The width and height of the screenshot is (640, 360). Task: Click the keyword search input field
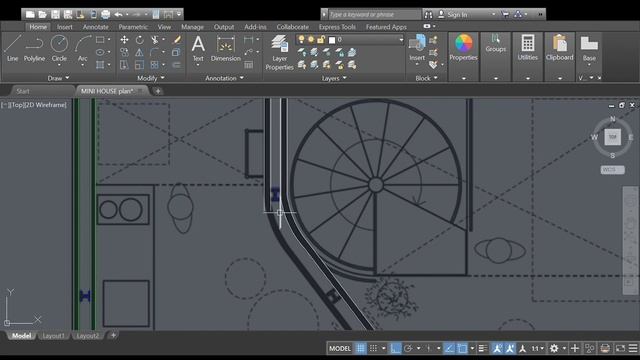click(374, 15)
